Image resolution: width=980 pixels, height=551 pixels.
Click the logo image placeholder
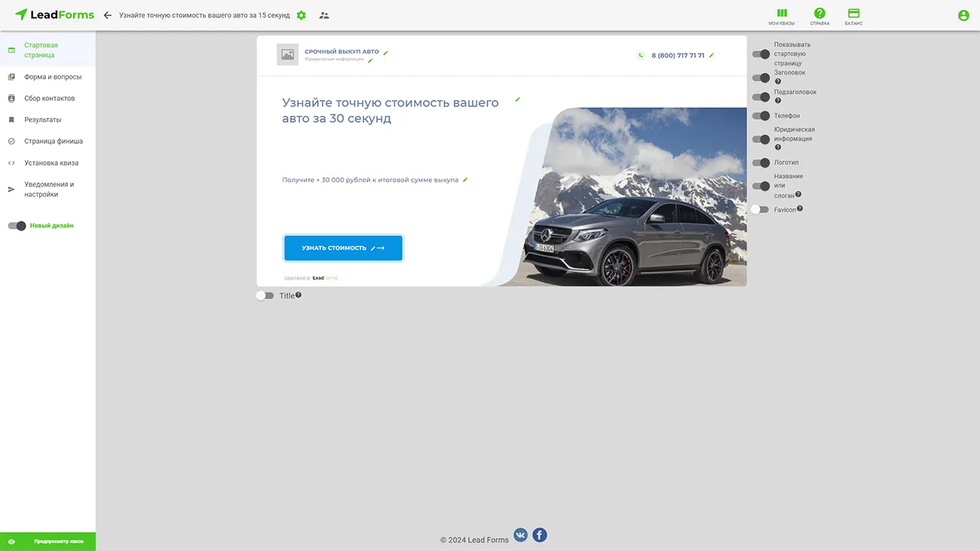287,54
